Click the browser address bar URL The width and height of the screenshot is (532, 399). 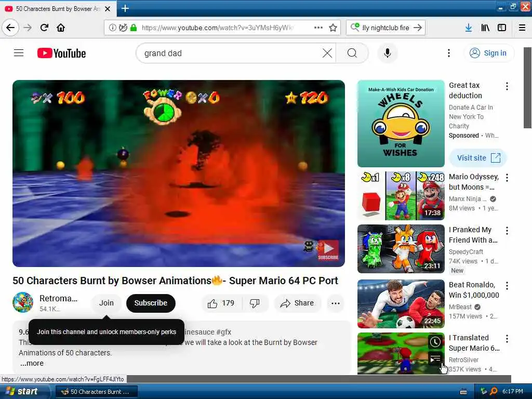click(218, 28)
